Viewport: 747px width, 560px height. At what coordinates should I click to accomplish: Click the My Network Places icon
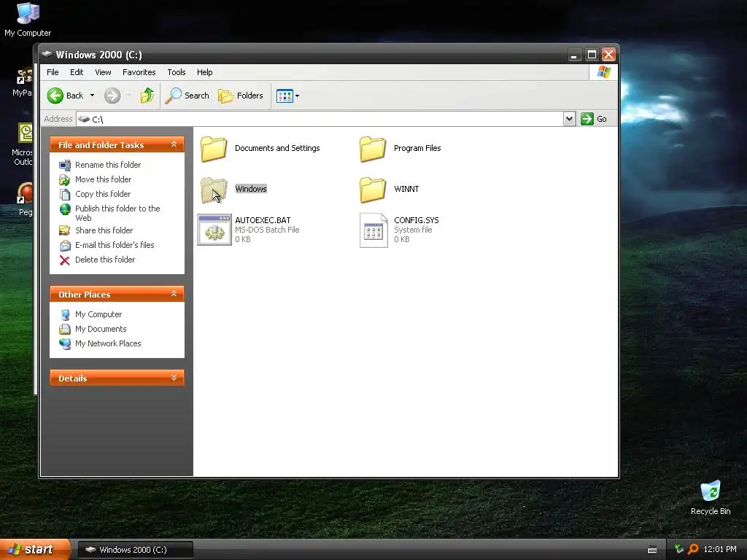pos(65,344)
